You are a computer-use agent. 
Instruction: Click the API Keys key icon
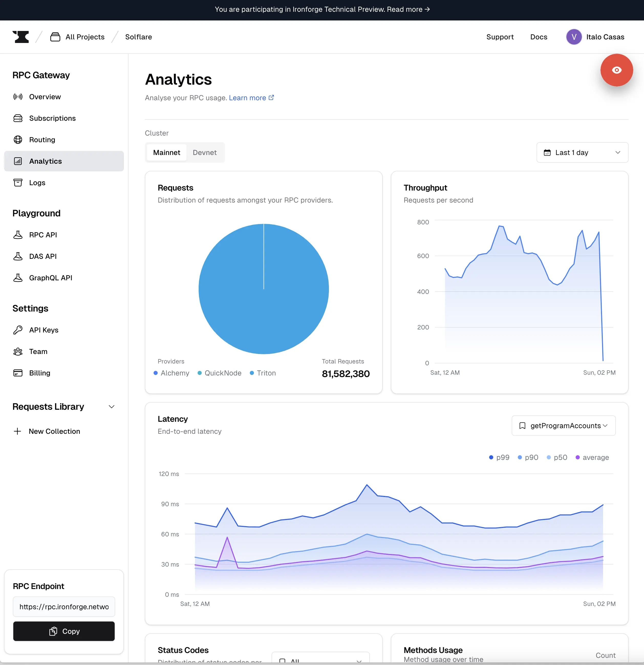[x=18, y=330]
